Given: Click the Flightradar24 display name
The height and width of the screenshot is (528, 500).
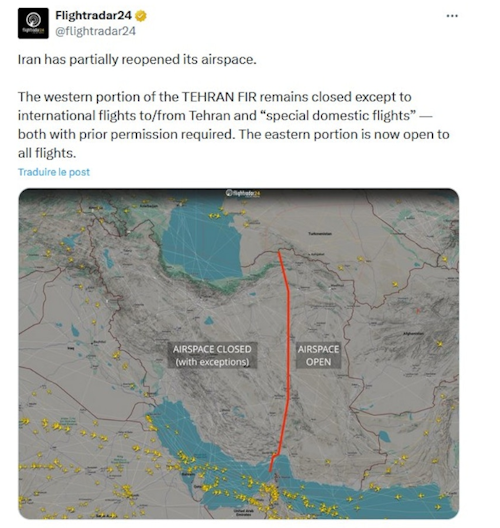Looking at the screenshot, I should pos(93,15).
